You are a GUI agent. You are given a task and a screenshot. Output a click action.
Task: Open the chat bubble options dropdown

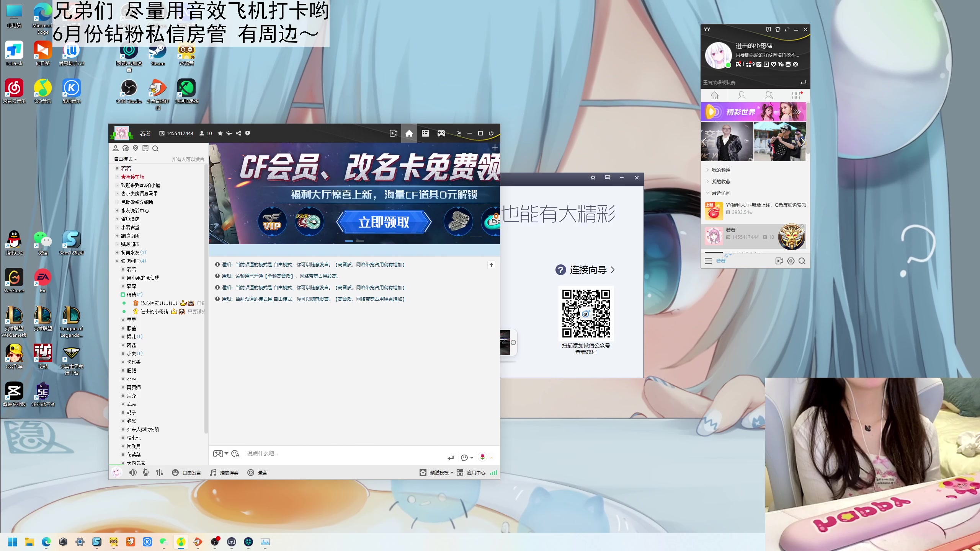click(x=467, y=458)
